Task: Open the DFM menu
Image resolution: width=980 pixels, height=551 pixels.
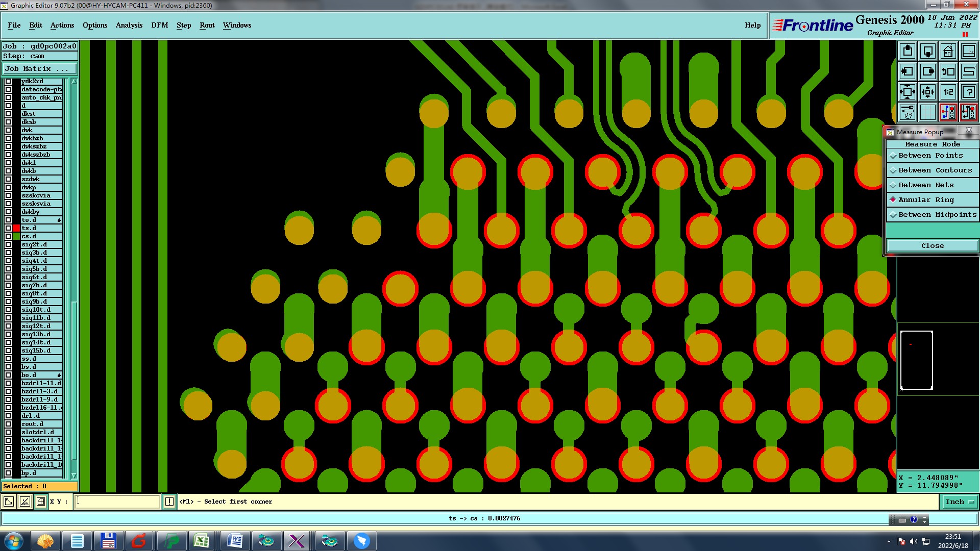Action: [159, 25]
